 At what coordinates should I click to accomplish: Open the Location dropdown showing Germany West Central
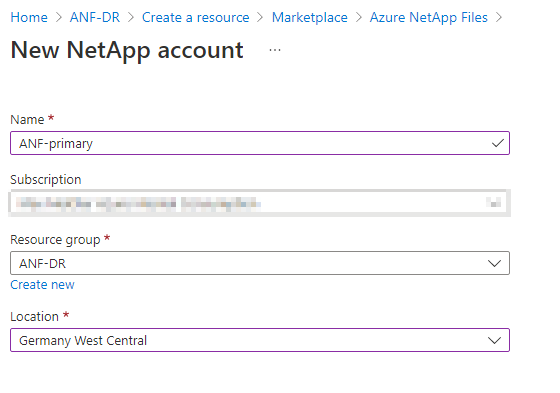(x=260, y=340)
